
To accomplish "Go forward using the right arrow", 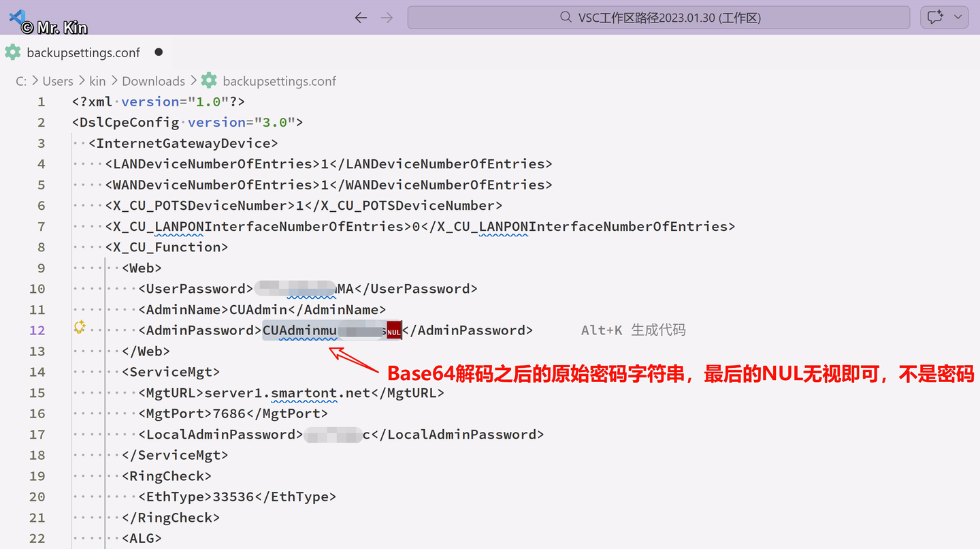I will tap(387, 18).
